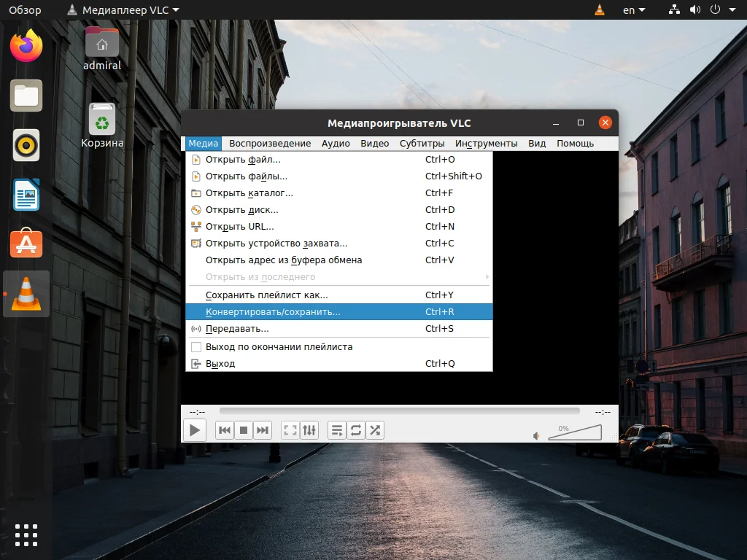
Task: Open the 'Инструменты' menu
Action: (x=486, y=143)
